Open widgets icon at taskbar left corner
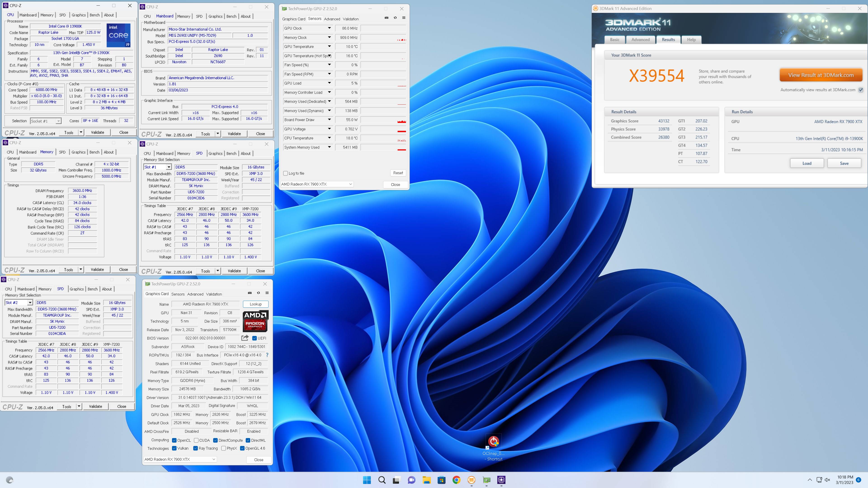Image resolution: width=868 pixels, height=488 pixels. (10, 480)
